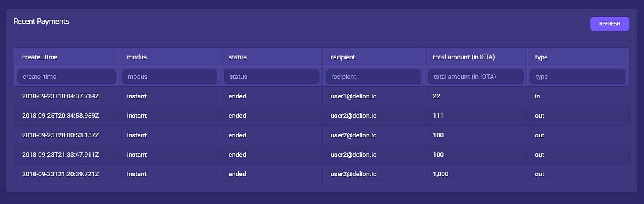Click the REFRESH button
Viewport: 644px width, 204px height.
pyautogui.click(x=609, y=24)
